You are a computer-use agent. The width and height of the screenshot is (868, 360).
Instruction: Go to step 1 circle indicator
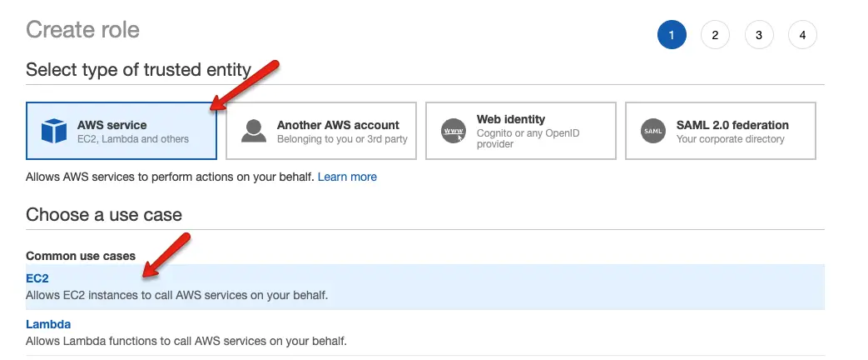coord(672,35)
